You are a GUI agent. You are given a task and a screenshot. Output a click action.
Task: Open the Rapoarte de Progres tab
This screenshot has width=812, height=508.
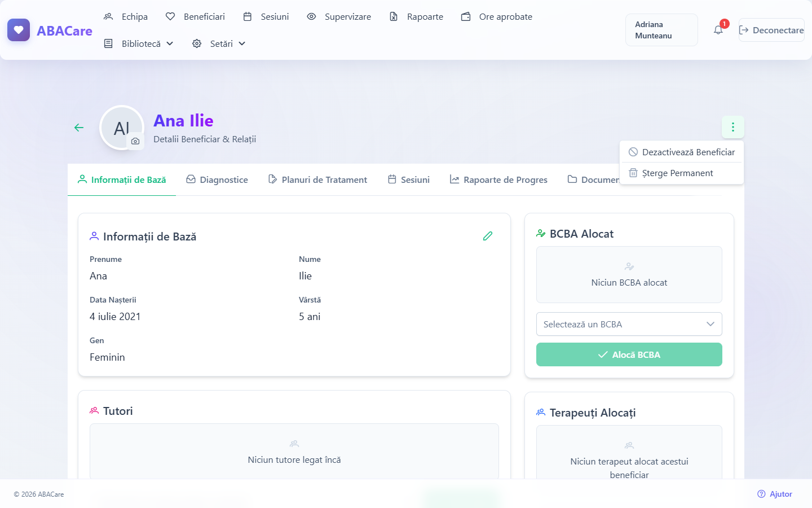(x=498, y=179)
